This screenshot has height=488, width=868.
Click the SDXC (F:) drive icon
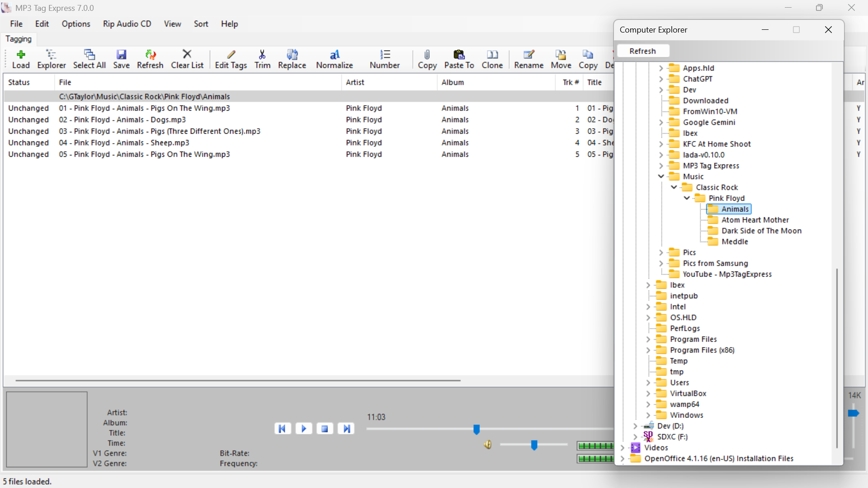(648, 436)
